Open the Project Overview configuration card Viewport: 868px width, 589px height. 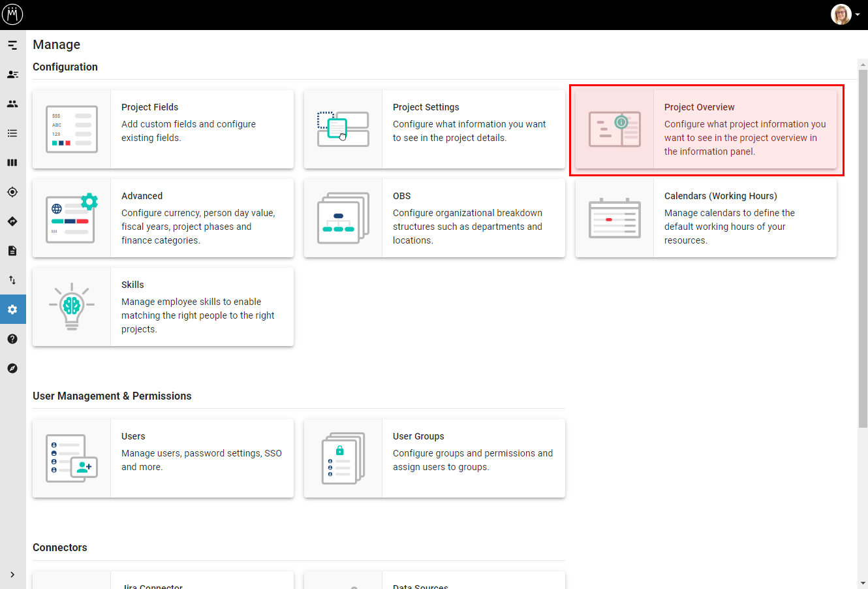pyautogui.click(x=706, y=129)
